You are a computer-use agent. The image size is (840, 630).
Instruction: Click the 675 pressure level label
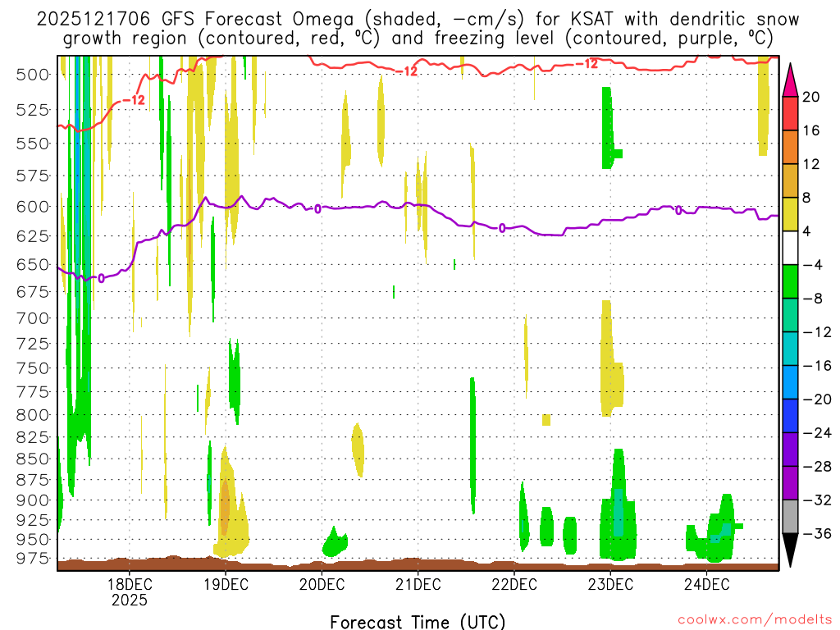coord(33,292)
